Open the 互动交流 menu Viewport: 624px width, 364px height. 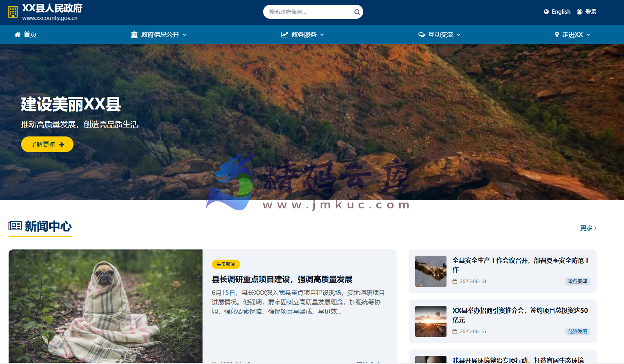[439, 34]
